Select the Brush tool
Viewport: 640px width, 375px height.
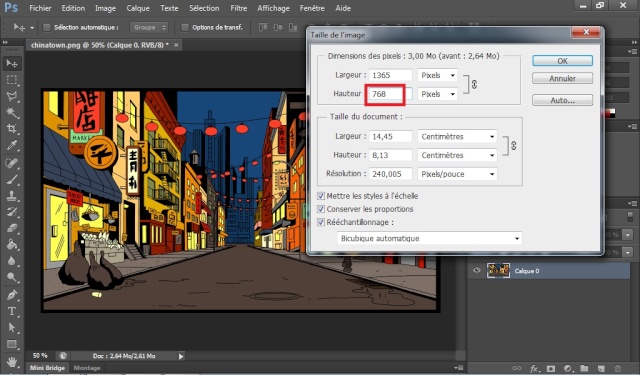(12, 180)
